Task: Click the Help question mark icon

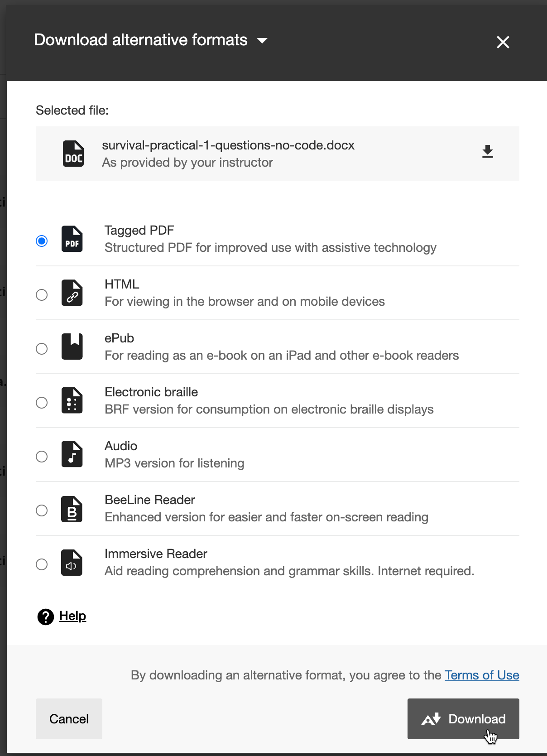Action: point(46,616)
